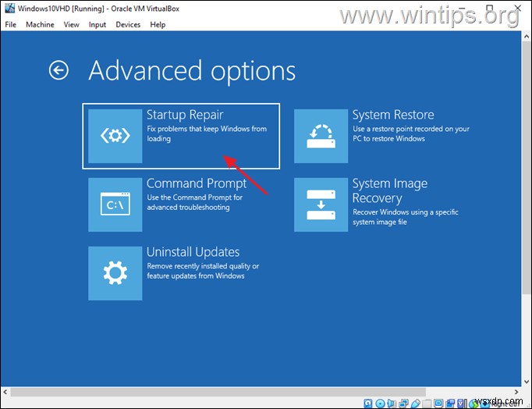Click the display settings status icon
The height and width of the screenshot is (409, 532).
(438, 404)
